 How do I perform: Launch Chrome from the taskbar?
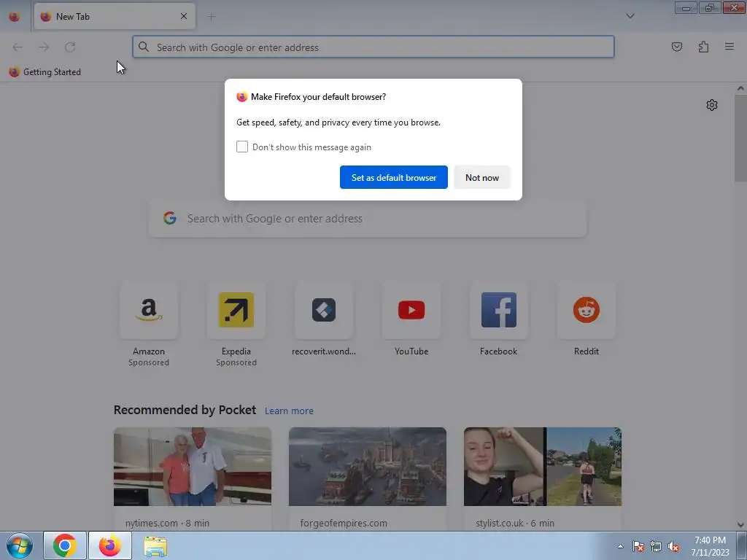(65, 545)
